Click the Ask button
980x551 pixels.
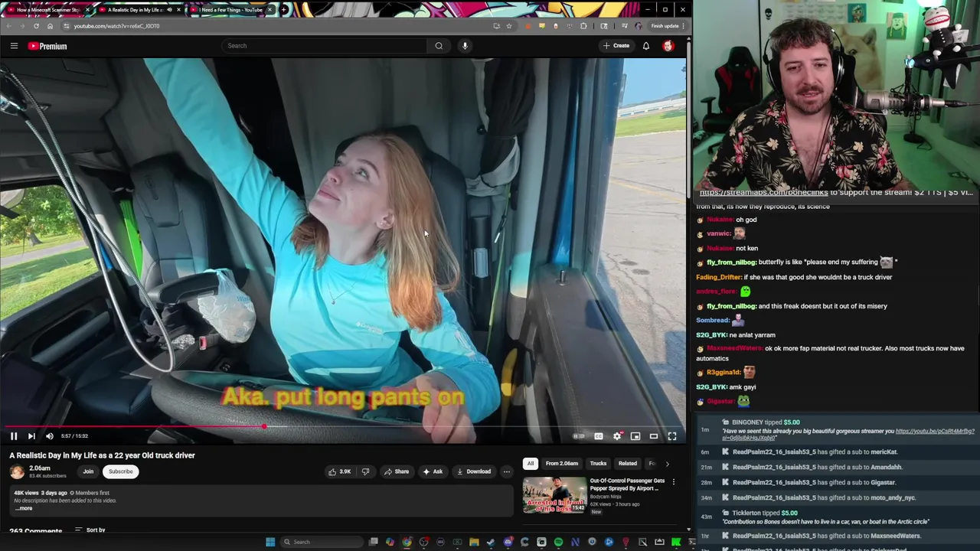click(x=433, y=471)
